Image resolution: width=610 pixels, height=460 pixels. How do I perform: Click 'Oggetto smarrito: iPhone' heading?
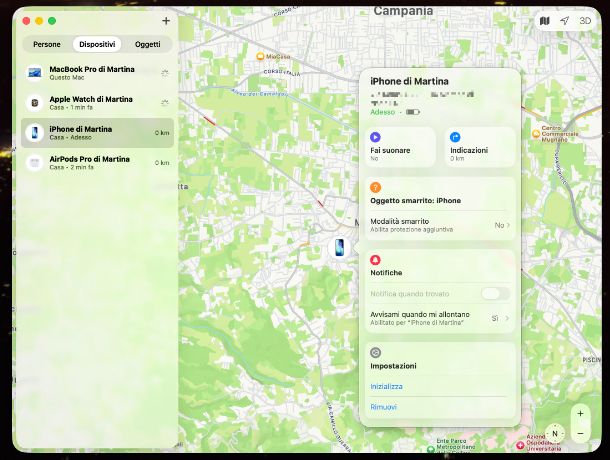point(415,200)
